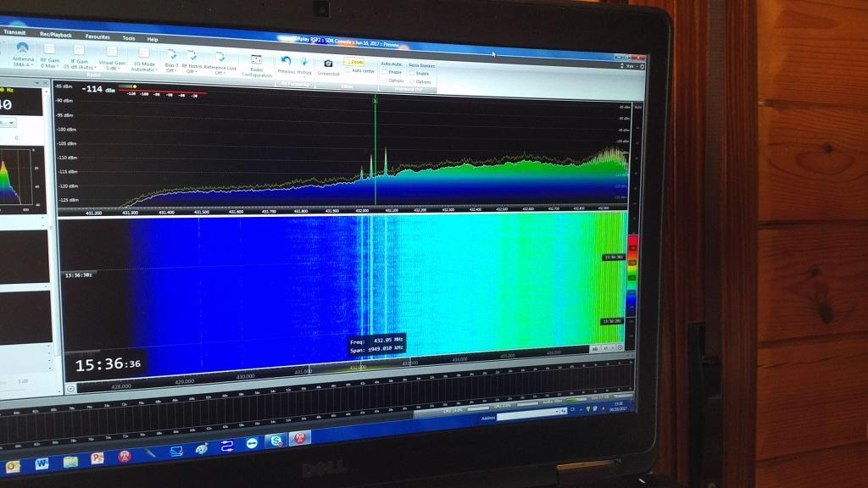Viewport: 868px width, 488px height.
Task: Open the Rec/Playback ribbon tab
Action: 55,34
